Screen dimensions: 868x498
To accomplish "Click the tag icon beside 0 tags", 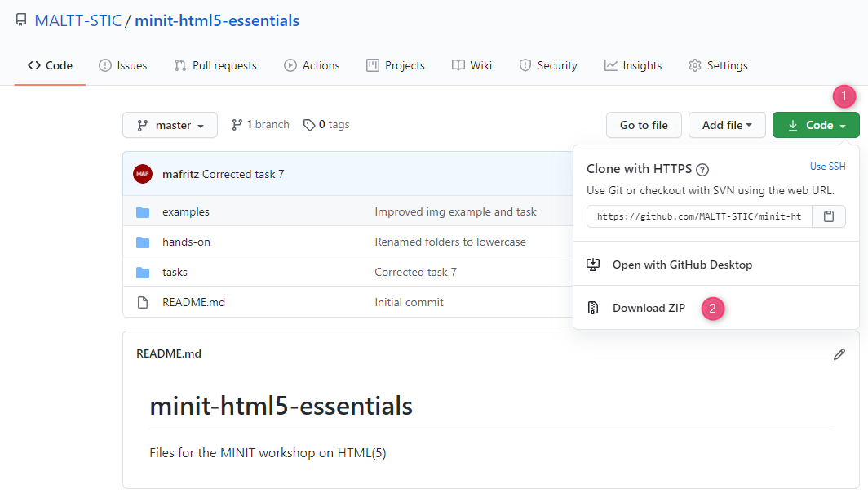I will tap(309, 125).
